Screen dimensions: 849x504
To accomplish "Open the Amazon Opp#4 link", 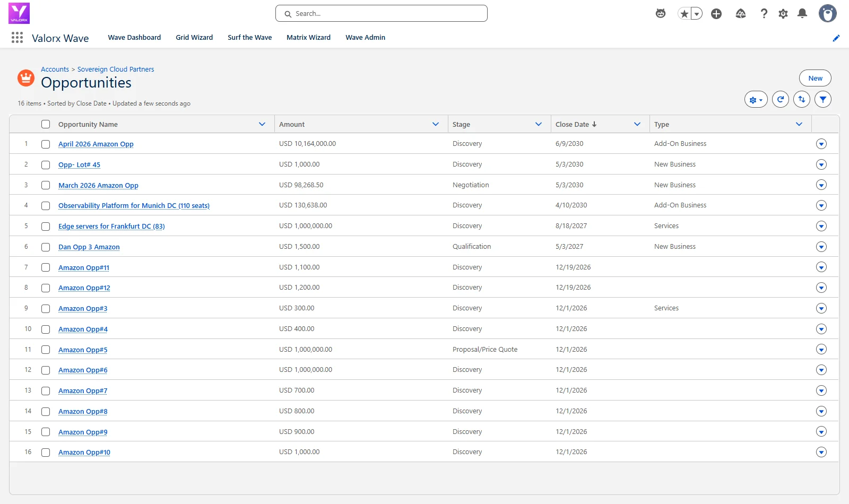I will click(83, 329).
